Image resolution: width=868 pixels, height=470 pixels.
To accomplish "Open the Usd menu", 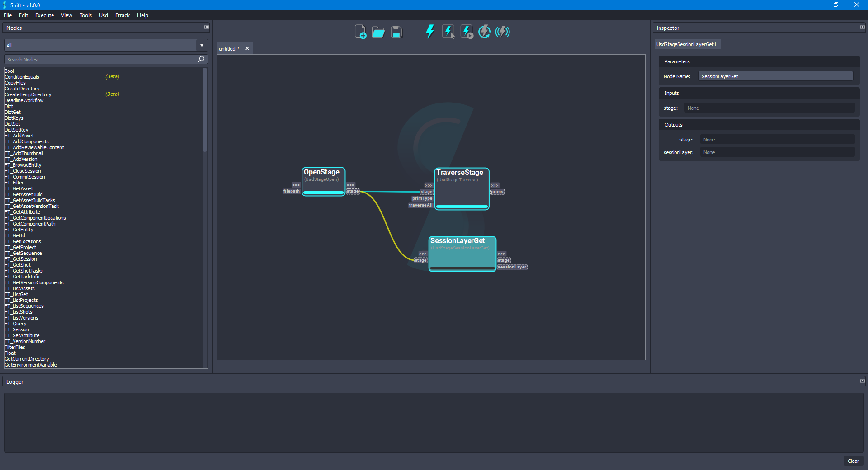I will 103,15.
